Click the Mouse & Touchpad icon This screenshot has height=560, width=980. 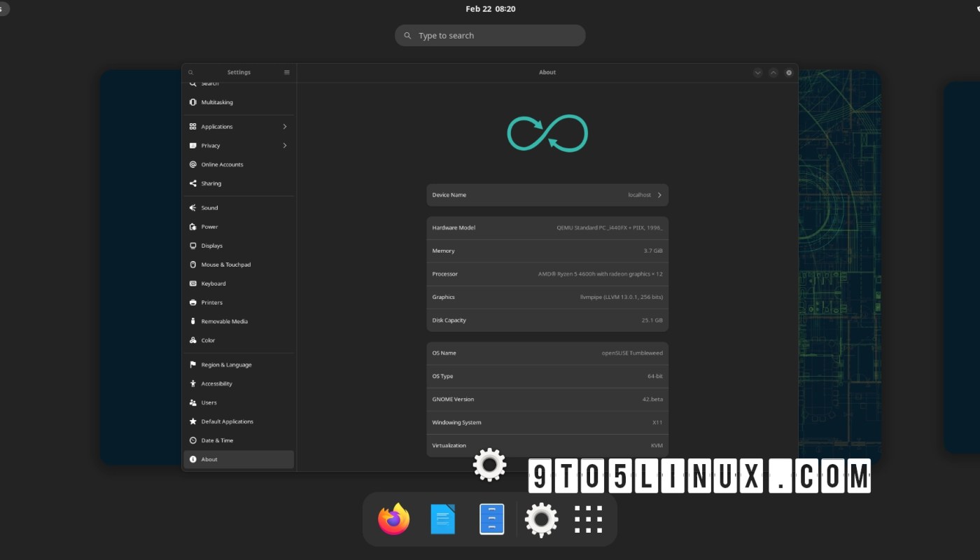pos(193,265)
